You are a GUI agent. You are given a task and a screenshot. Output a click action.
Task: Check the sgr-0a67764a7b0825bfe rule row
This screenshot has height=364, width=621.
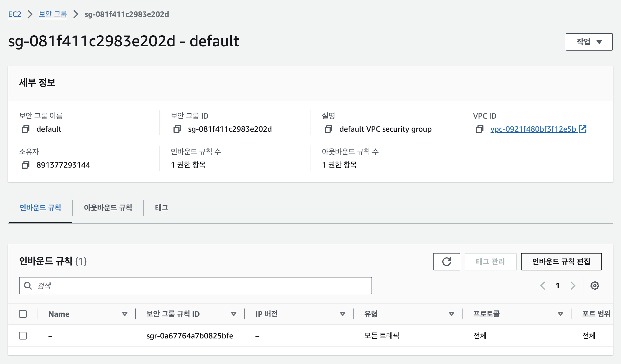pos(23,336)
